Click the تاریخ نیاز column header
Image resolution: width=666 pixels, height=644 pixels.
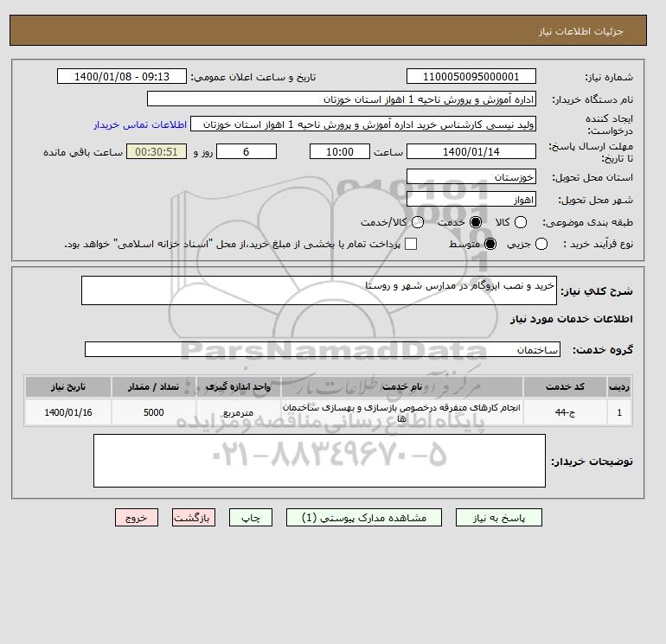pos(68,386)
